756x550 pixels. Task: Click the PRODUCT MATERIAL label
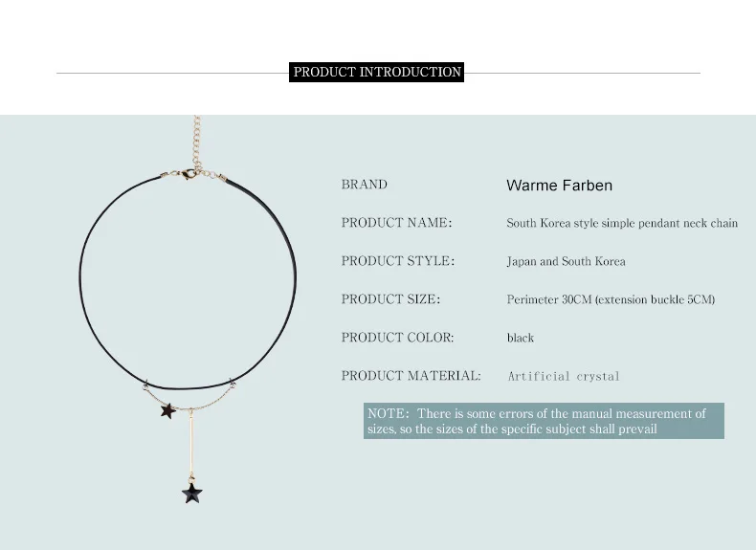(411, 375)
